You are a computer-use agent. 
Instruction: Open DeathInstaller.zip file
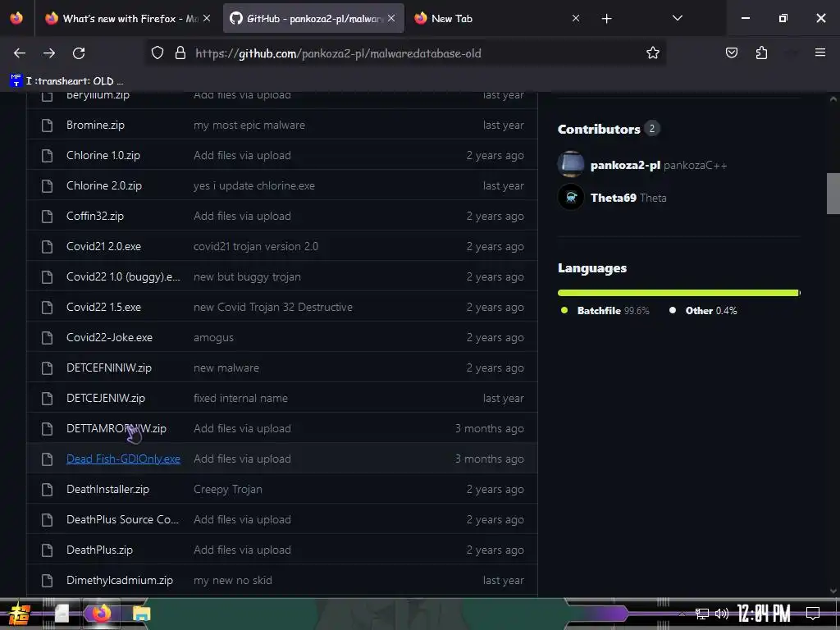(107, 489)
